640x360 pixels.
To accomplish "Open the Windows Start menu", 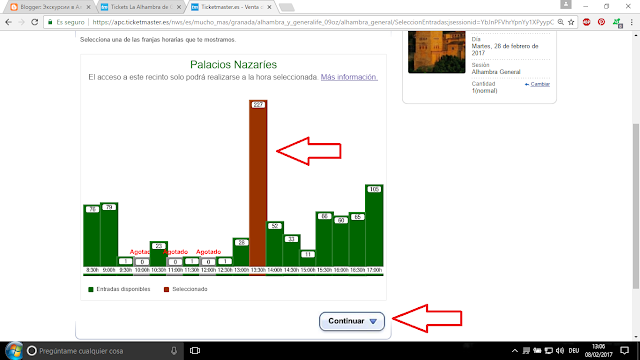I will point(13,351).
